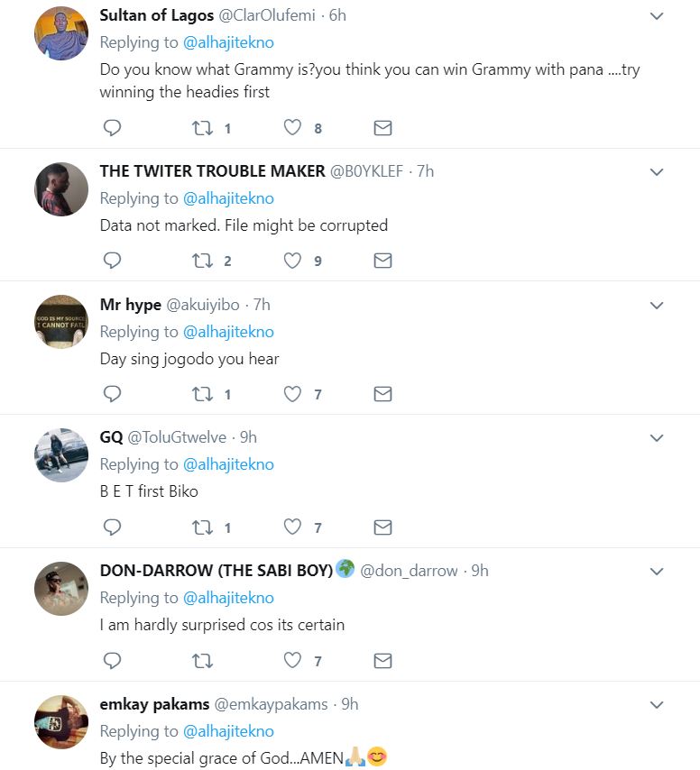The height and width of the screenshot is (770, 700).
Task: Retweet Sultan of Lagos's Grammy tweet
Action: (202, 128)
